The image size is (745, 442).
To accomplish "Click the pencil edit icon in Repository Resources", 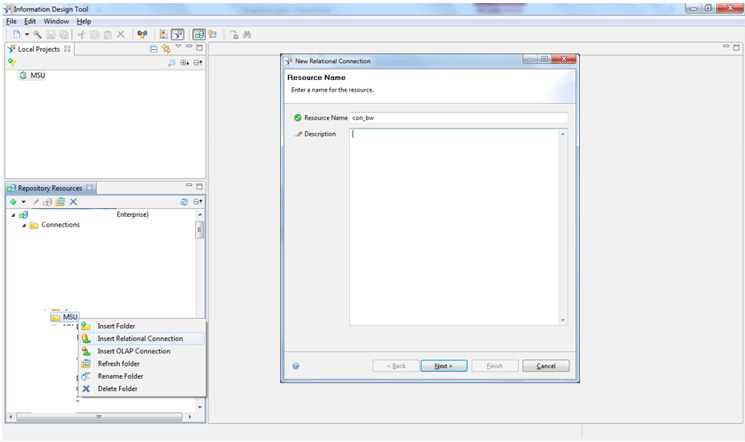I will (36, 202).
